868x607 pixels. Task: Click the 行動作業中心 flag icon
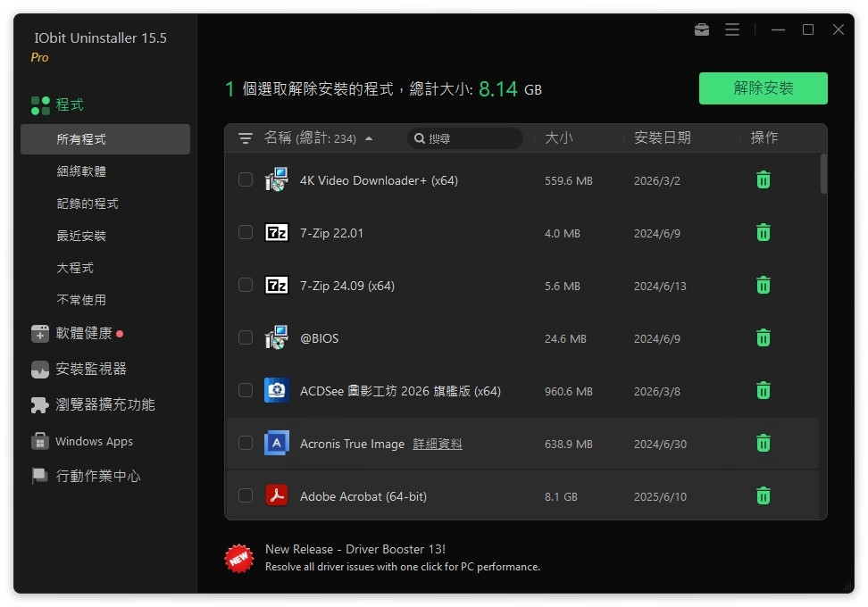[x=40, y=476]
